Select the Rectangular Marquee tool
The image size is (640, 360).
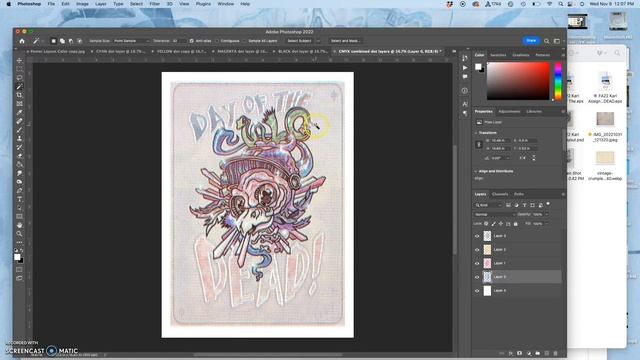pyautogui.click(x=19, y=69)
